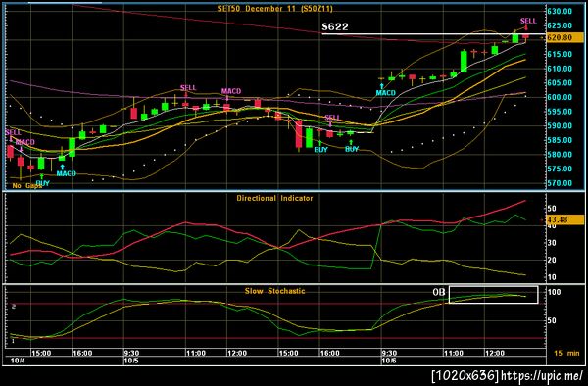Select the Directional Indicator panel title
This screenshot has height=386, width=588.
click(x=274, y=198)
